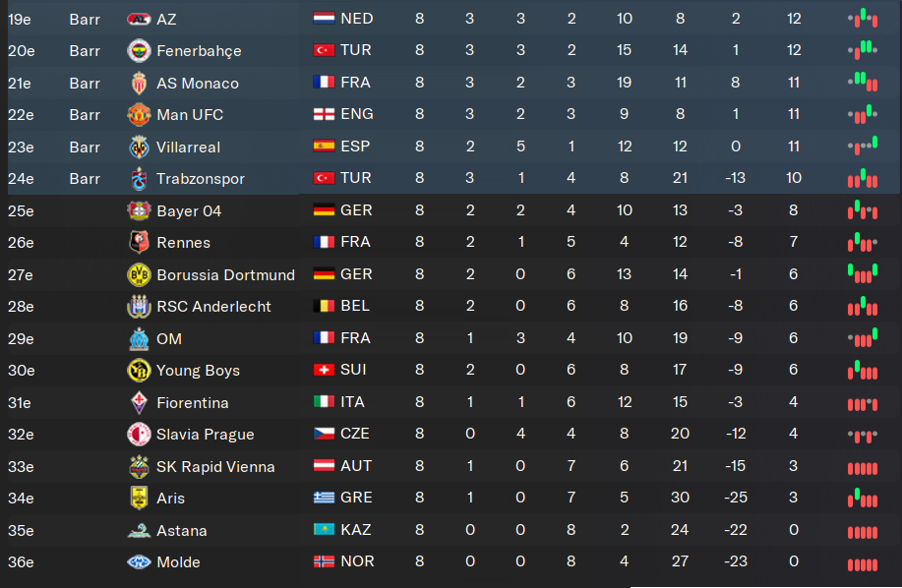Click the Fiorentina crest icon

(x=139, y=402)
